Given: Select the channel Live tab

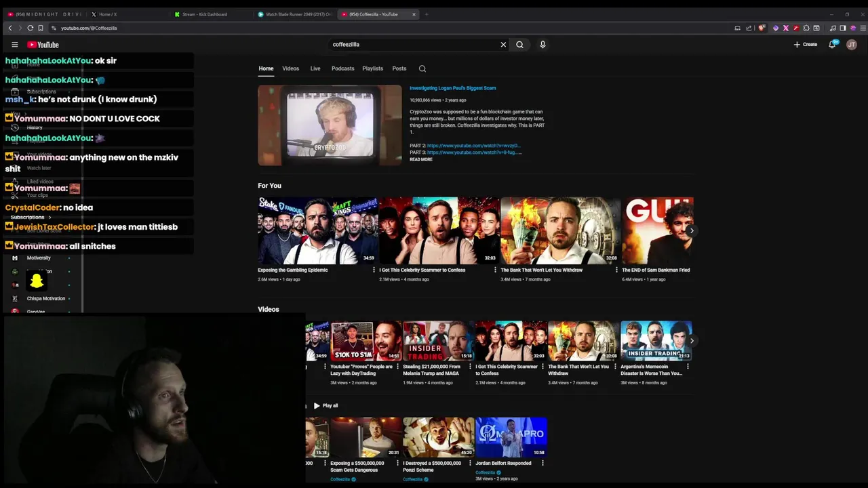Looking at the screenshot, I should click(315, 68).
